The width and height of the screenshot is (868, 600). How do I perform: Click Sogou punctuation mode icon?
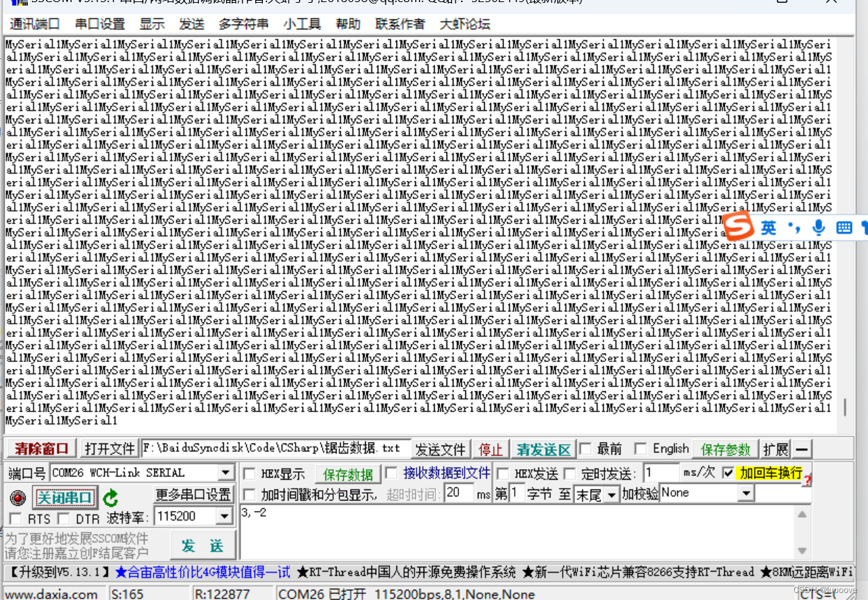point(794,228)
